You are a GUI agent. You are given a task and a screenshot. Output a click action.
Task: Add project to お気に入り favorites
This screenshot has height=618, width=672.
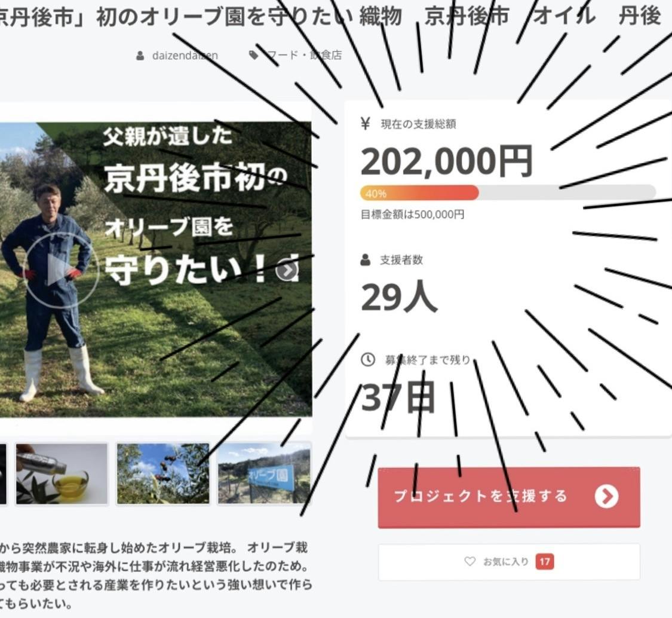(509, 562)
